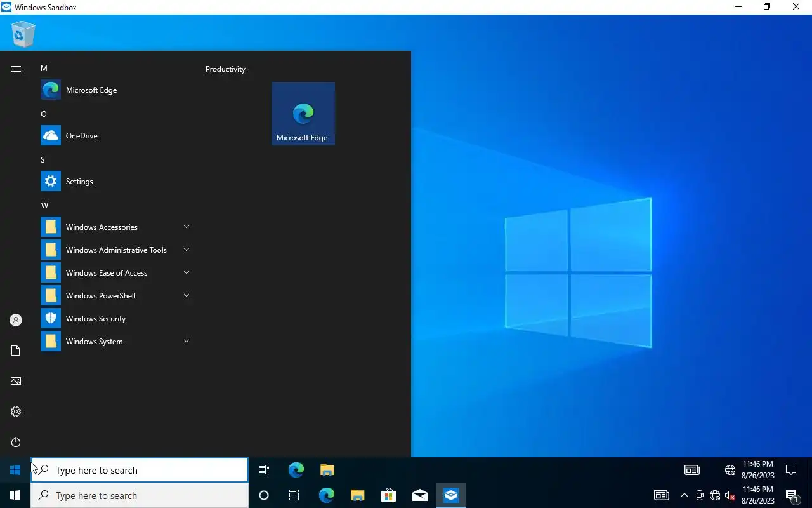
Task: Expand the Windows Ease of Access folder
Action: pos(115,273)
